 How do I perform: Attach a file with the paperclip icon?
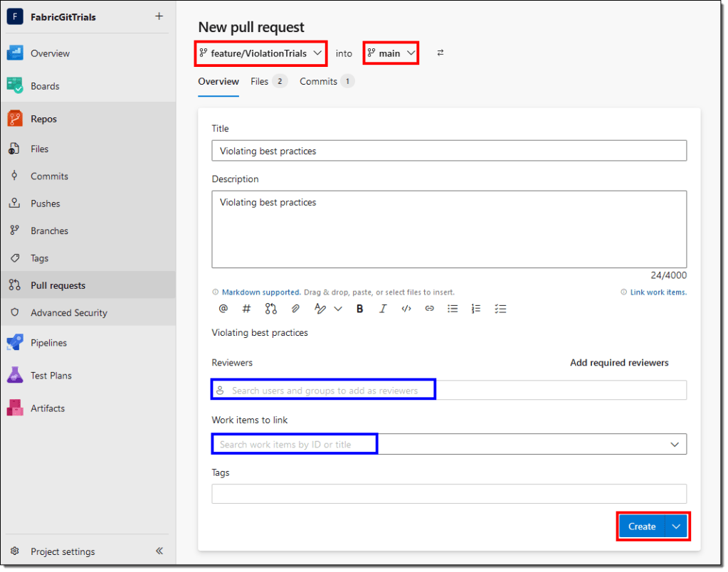click(295, 309)
